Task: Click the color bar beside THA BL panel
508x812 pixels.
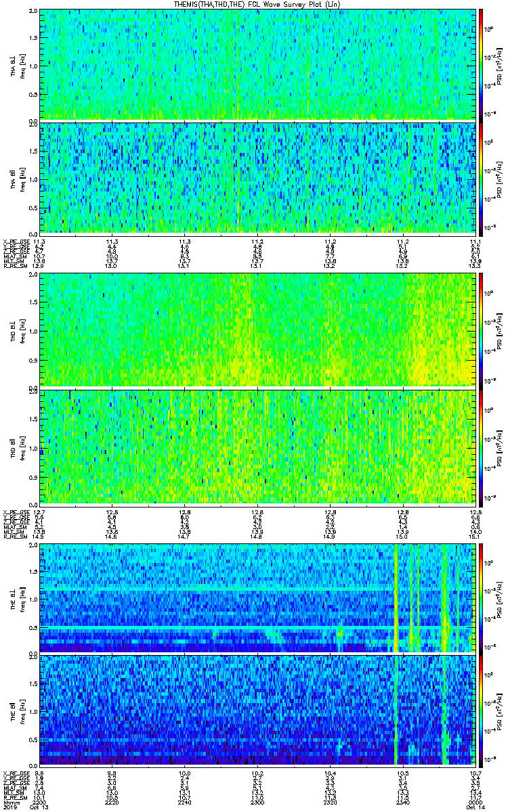Action: click(x=482, y=64)
